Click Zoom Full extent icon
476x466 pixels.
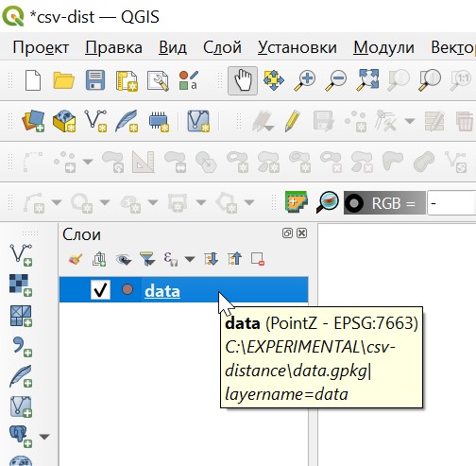(x=367, y=79)
